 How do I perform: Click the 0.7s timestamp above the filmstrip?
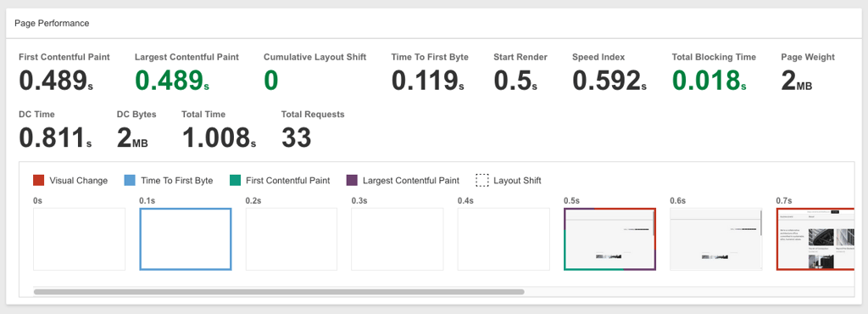(x=784, y=200)
